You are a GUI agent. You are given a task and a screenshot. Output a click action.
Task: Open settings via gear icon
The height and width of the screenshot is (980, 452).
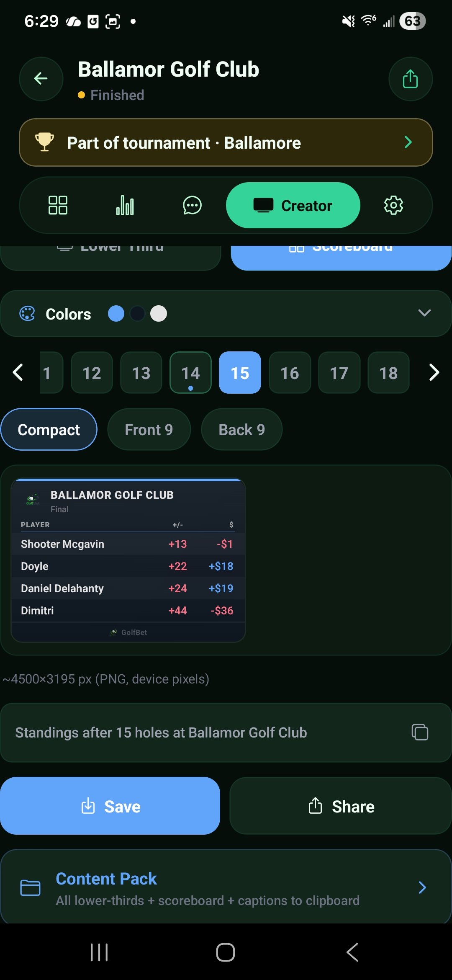(393, 205)
